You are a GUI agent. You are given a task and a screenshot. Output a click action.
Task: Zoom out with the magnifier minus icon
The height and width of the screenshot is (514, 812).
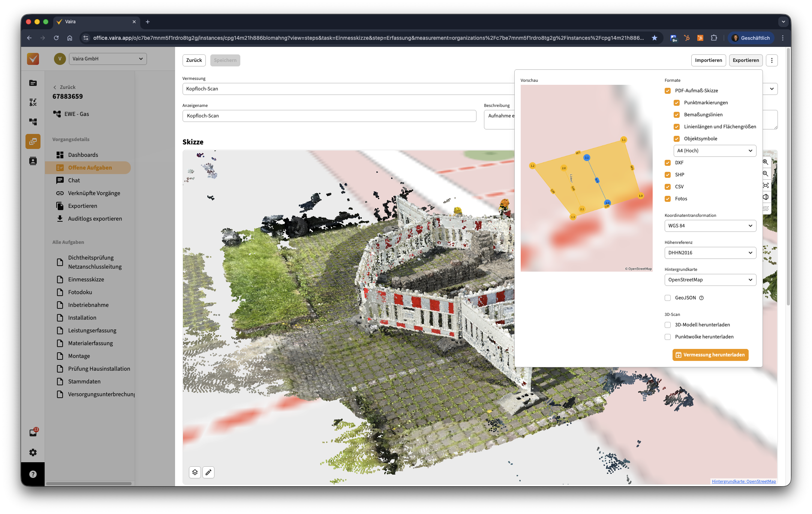point(766,174)
